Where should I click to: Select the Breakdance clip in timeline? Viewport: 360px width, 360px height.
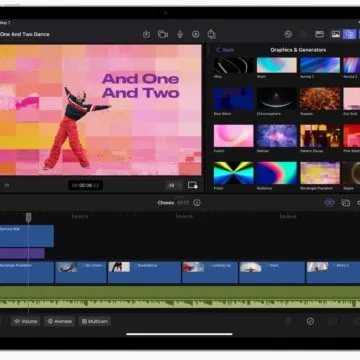[x=144, y=272]
